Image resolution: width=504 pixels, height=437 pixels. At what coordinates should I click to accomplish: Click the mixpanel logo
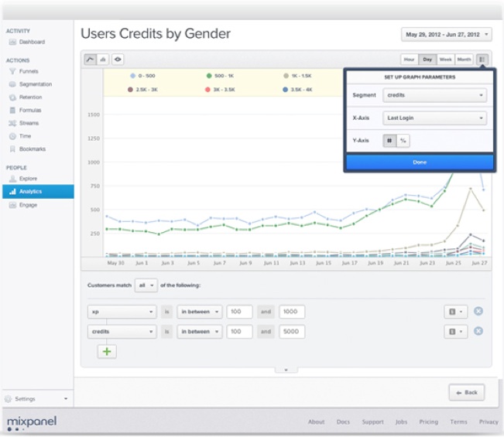(32, 422)
